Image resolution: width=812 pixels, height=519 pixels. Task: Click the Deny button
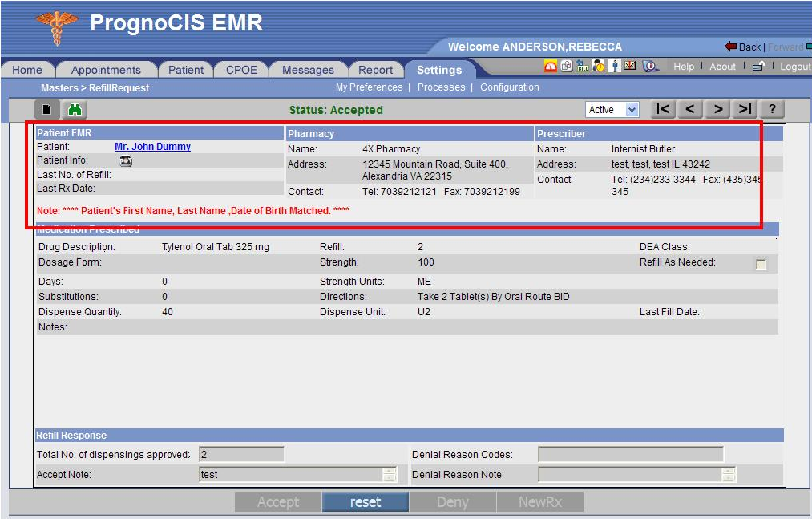[x=453, y=502]
